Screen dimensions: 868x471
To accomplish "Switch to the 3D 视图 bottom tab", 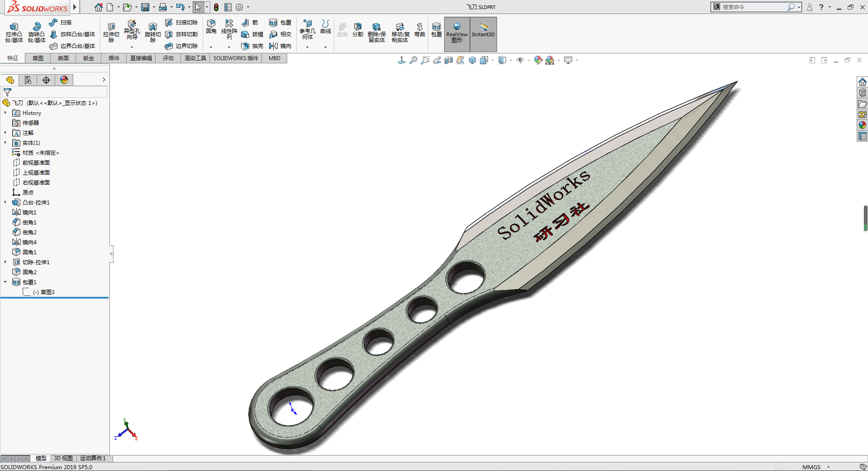I will 63,458.
